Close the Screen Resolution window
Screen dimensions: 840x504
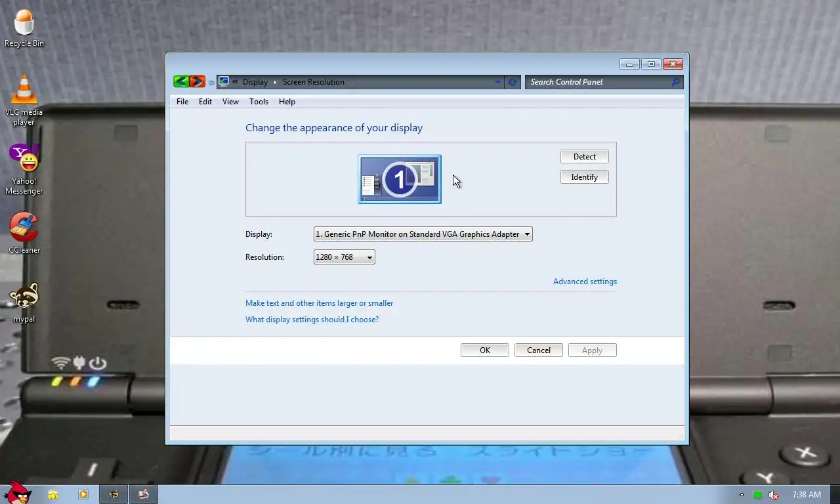pos(673,64)
